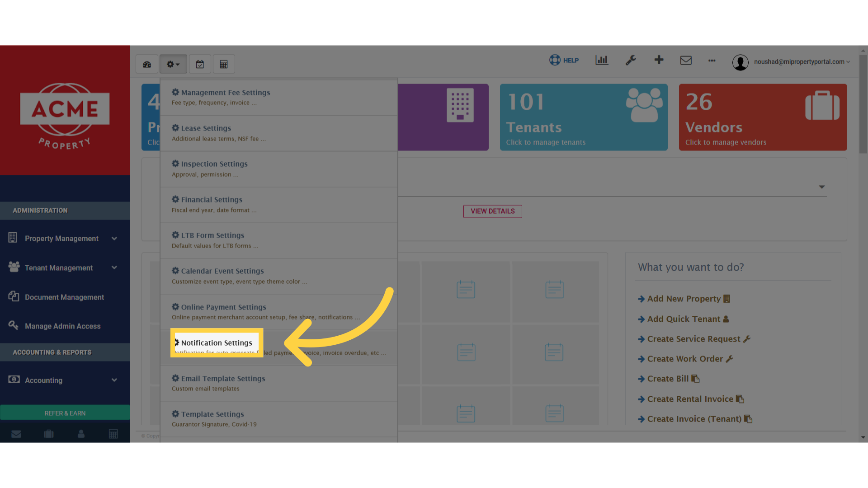Click Create Bill quick link
Image resolution: width=868 pixels, height=488 pixels.
(x=669, y=379)
